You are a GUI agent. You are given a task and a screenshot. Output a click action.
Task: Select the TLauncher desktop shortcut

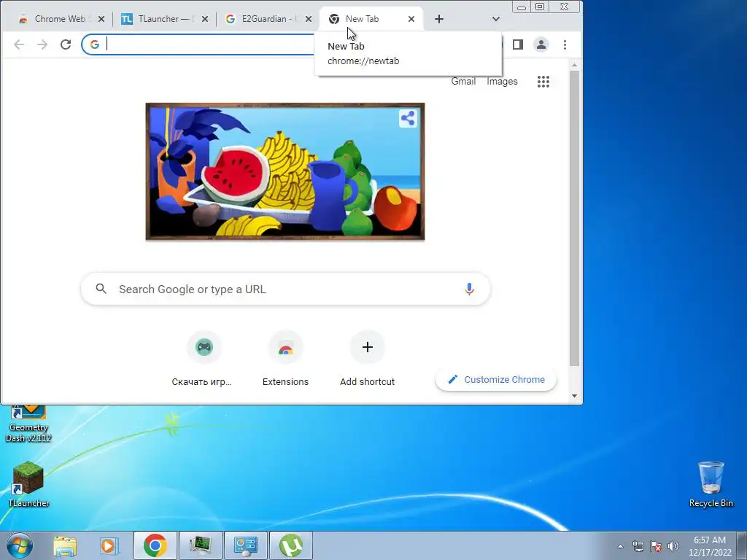coord(28,484)
